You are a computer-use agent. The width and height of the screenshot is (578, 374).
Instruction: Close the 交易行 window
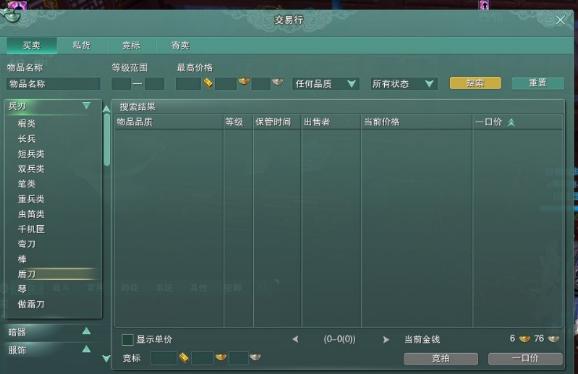pos(560,20)
